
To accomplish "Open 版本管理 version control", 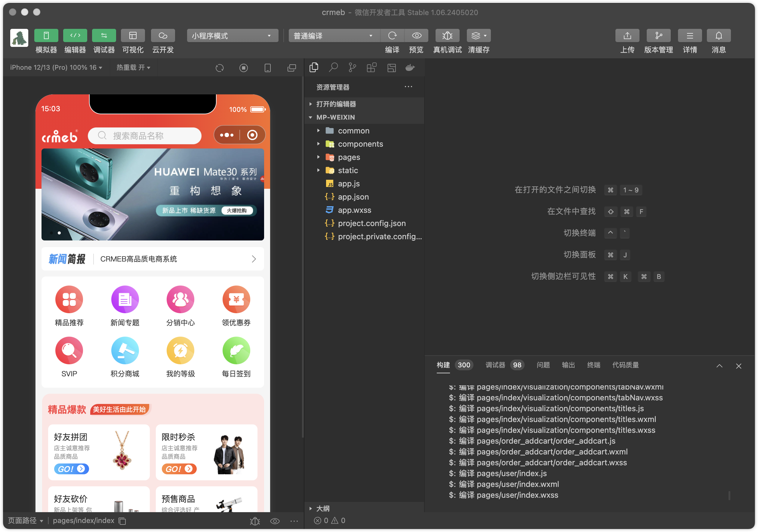I will point(659,36).
